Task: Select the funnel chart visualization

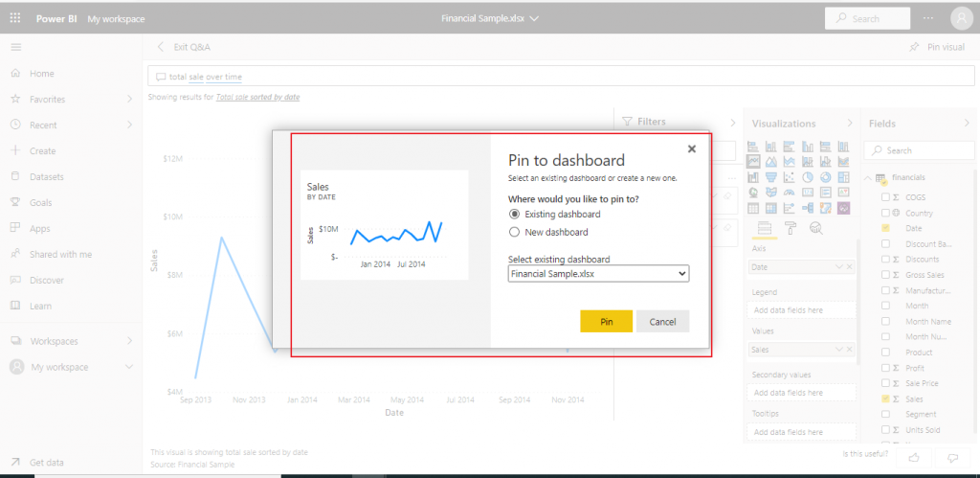Action: [x=771, y=177]
